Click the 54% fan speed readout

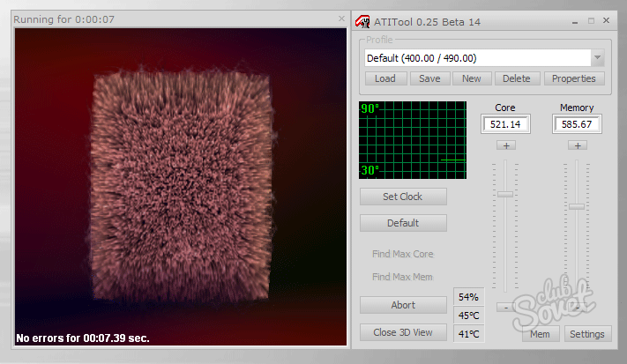coord(468,297)
